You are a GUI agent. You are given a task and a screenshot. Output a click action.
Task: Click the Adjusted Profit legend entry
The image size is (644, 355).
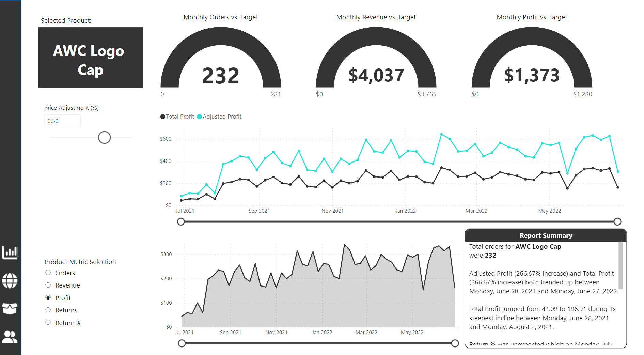(219, 117)
